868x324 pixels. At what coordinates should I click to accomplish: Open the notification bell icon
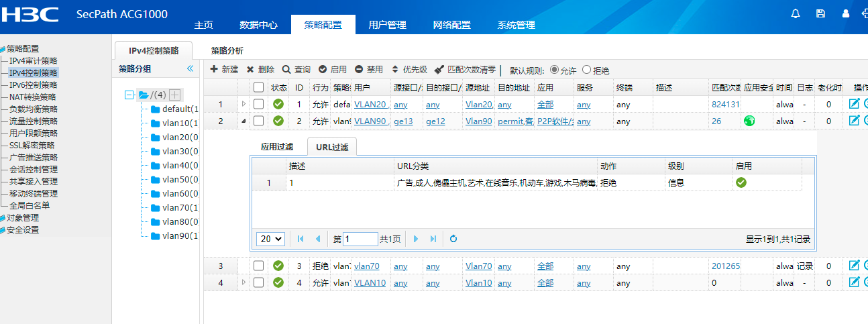pos(796,13)
